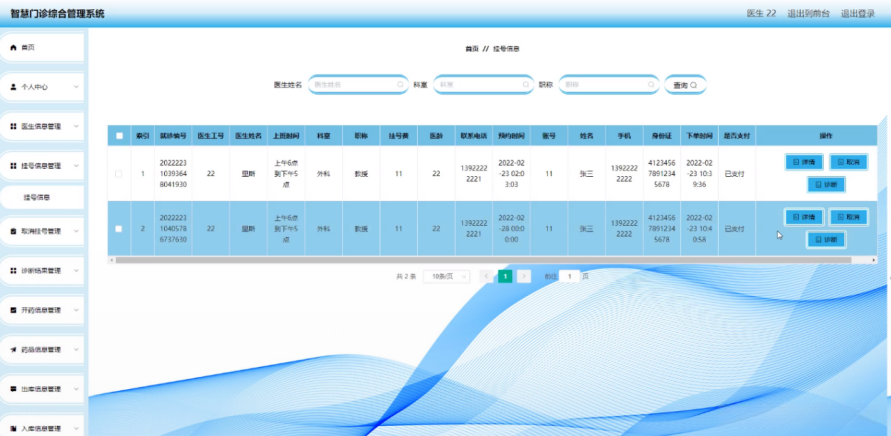Click 首页 in the breadcrumb

472,49
